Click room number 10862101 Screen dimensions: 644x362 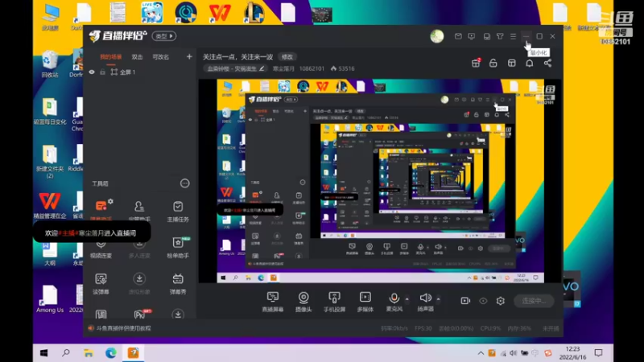click(312, 68)
